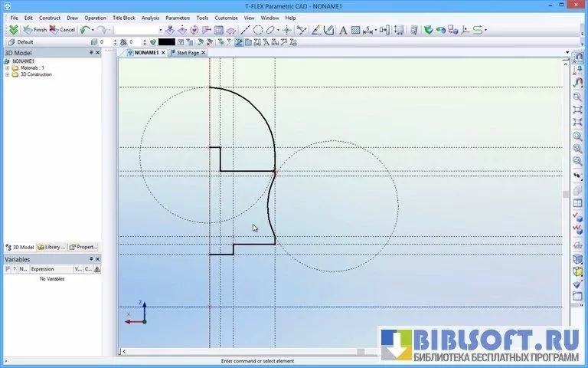Click the black color swatch
The width and height of the screenshot is (588, 368).
coord(166,42)
